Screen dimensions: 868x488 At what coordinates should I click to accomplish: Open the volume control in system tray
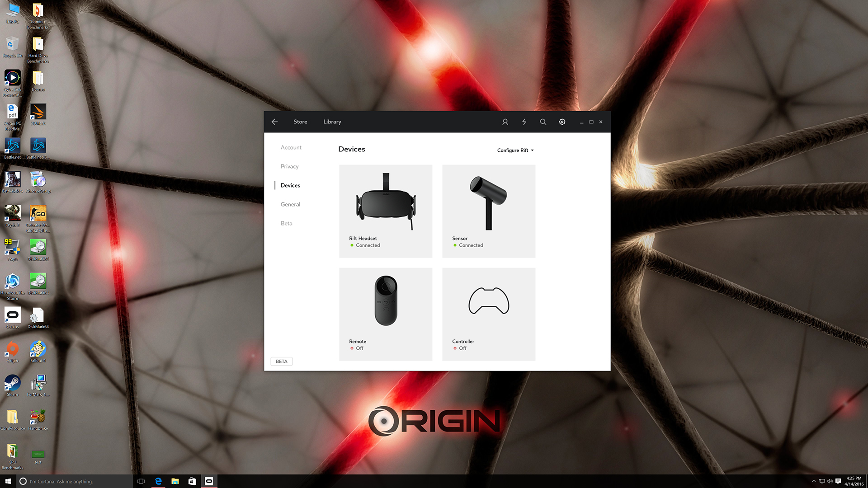[x=830, y=481]
